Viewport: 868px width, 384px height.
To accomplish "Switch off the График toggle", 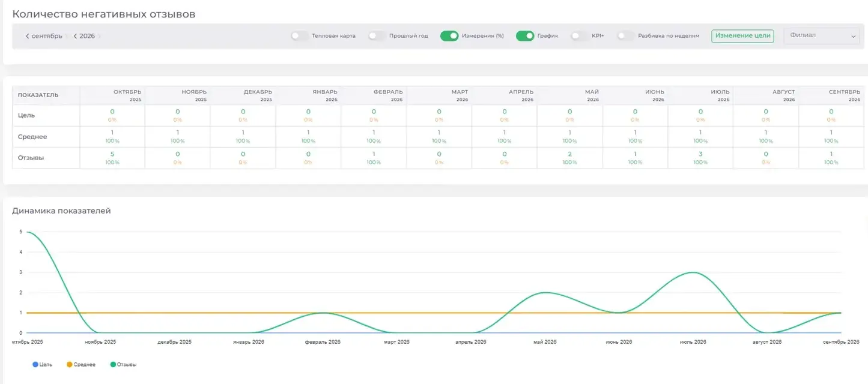I will point(525,36).
